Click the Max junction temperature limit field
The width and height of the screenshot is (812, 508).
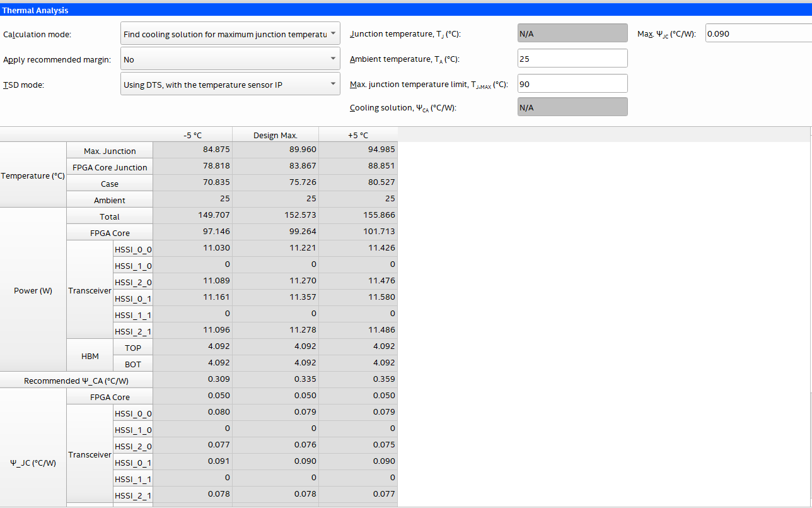(x=572, y=84)
